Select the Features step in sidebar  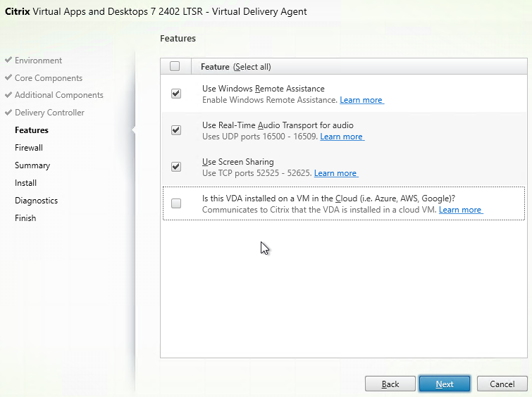(x=32, y=130)
